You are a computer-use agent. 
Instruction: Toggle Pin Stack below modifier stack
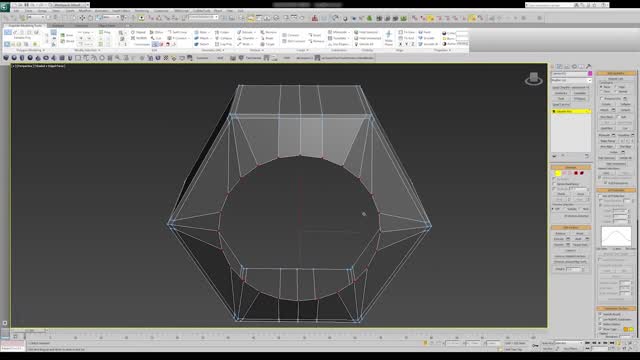(x=554, y=156)
